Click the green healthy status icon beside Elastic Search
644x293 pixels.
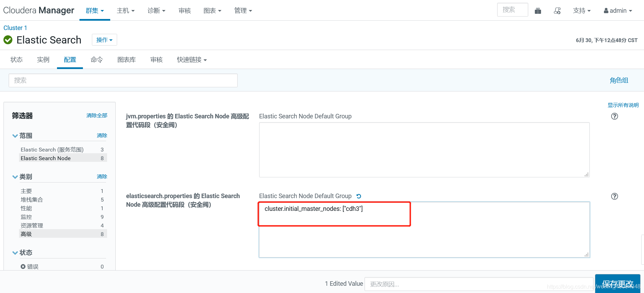pyautogui.click(x=8, y=40)
